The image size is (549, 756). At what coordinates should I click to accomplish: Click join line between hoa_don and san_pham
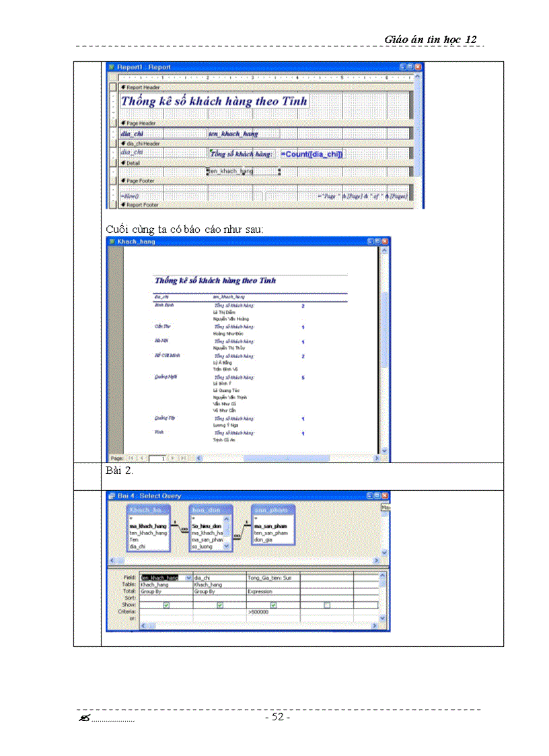(x=242, y=530)
